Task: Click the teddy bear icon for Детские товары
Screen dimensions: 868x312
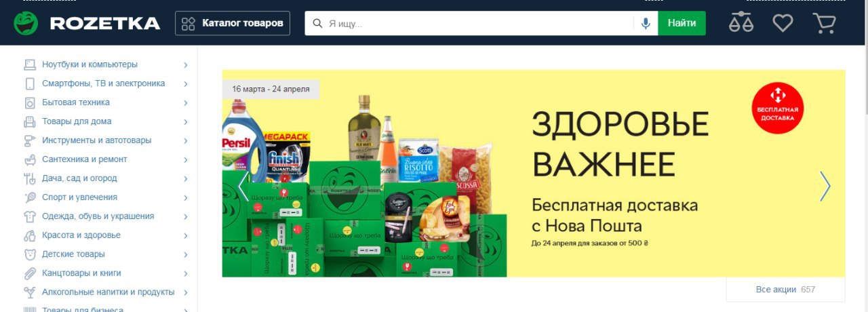Action: [30, 254]
